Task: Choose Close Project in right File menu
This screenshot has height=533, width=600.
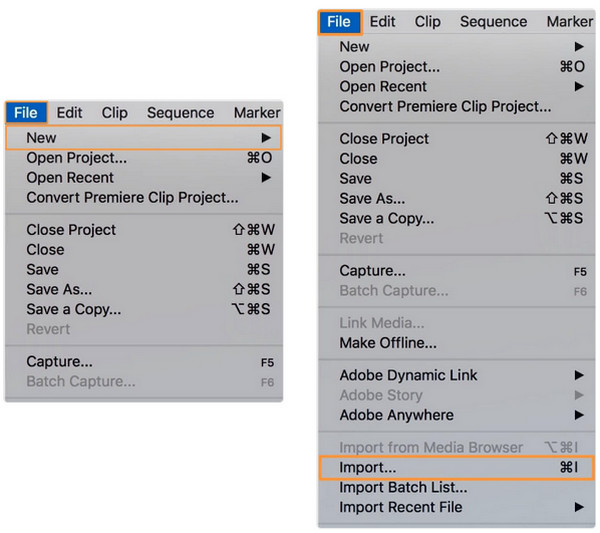Action: (x=457, y=139)
